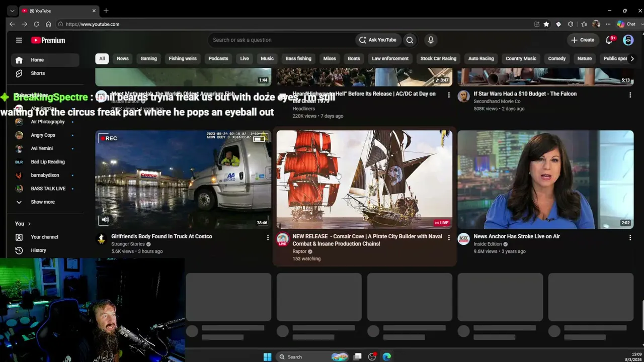644x362 pixels.
Task: Open the YouTube guide hamburger menu
Action: tap(19, 40)
